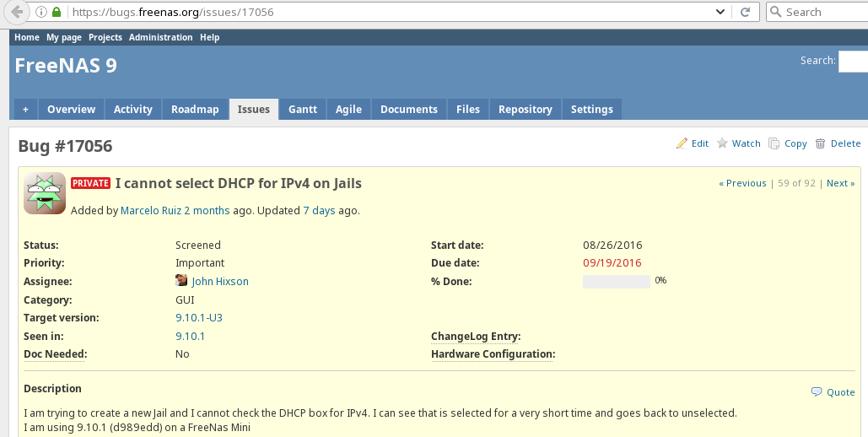868x437 pixels.
Task: Click the issue title about DHCP on Jails
Action: [x=239, y=183]
